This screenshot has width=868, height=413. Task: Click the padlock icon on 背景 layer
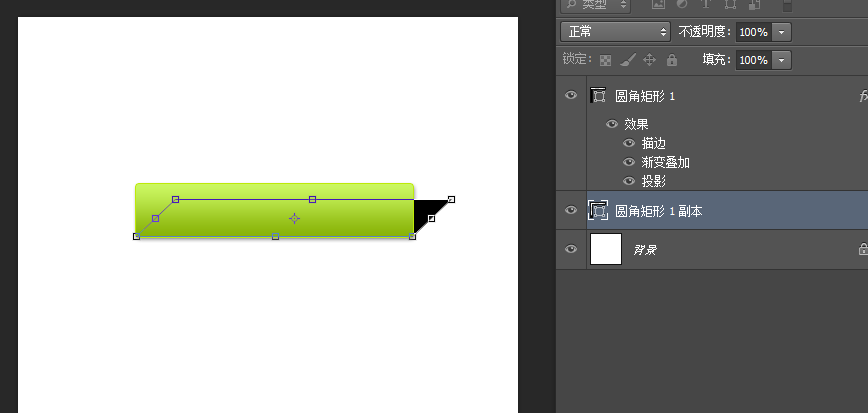862,249
